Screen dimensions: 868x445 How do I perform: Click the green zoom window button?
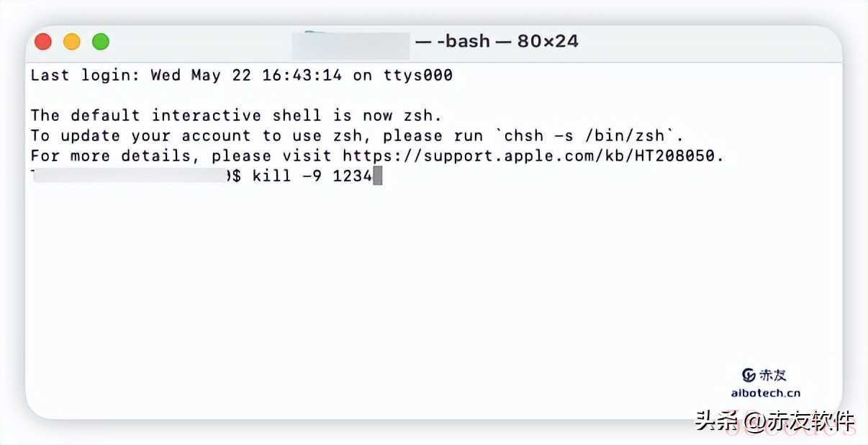(x=101, y=42)
